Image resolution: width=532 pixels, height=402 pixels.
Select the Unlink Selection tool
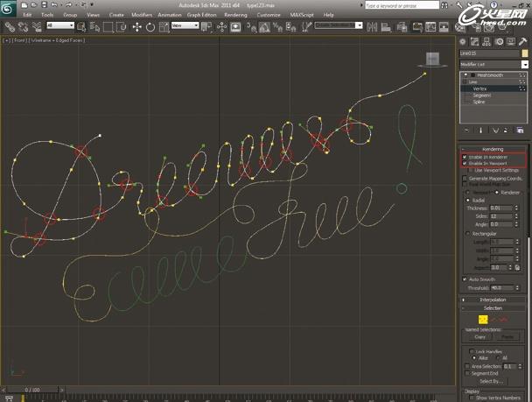coord(23,26)
